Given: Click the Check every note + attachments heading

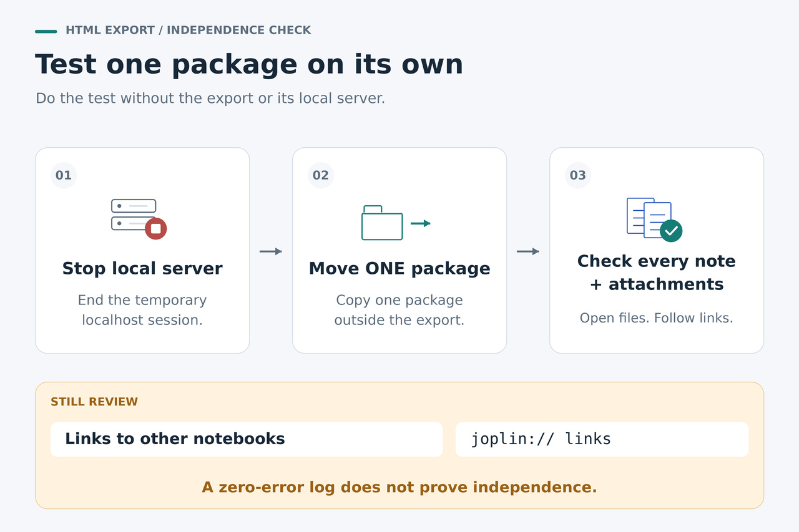Looking at the screenshot, I should pyautogui.click(x=657, y=273).
